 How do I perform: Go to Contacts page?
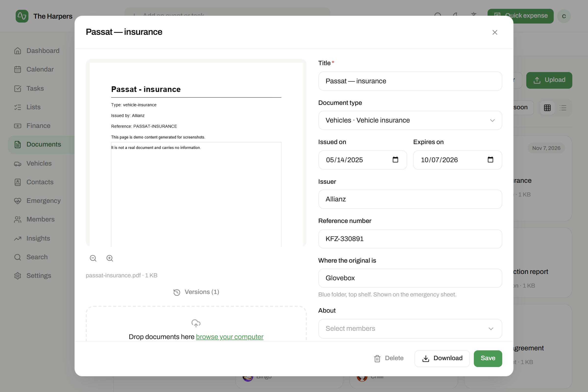click(41, 182)
